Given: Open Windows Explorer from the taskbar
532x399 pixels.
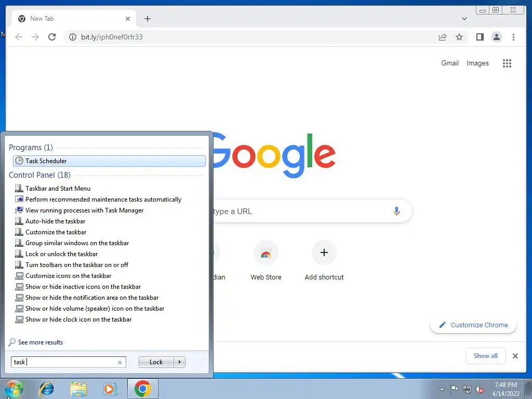Looking at the screenshot, I should [78, 389].
